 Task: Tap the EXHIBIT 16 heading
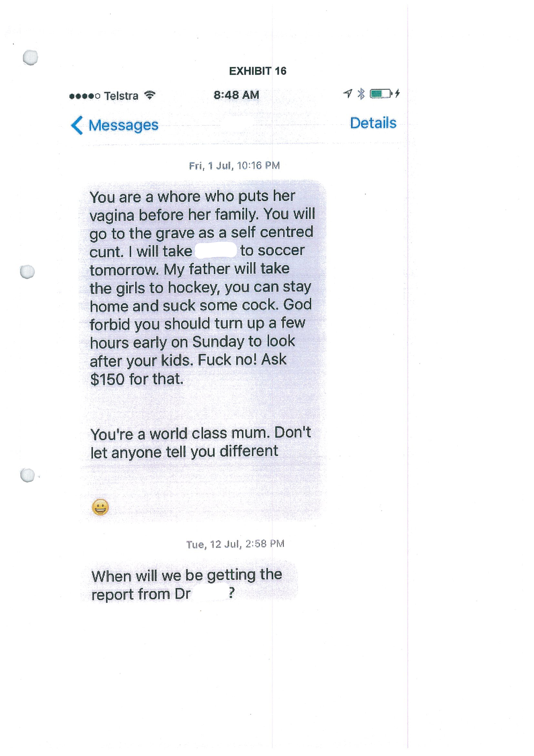click(258, 71)
